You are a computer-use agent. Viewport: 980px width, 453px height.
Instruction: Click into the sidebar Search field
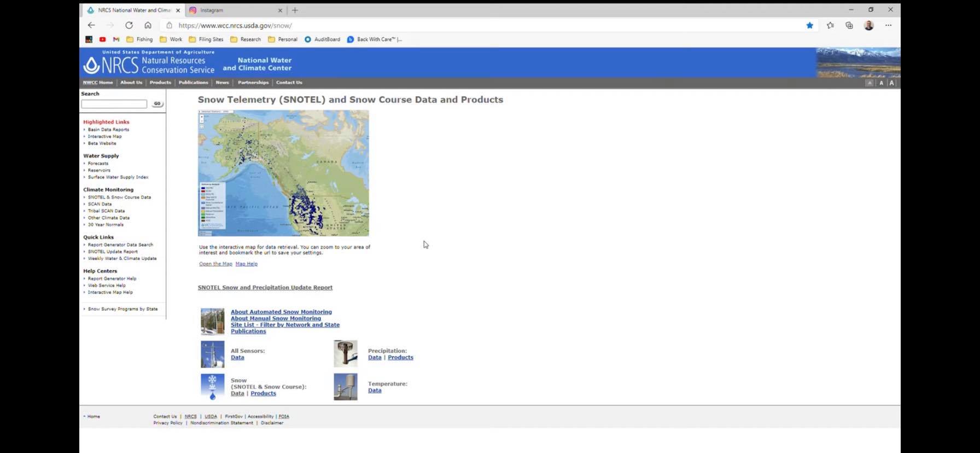point(114,104)
